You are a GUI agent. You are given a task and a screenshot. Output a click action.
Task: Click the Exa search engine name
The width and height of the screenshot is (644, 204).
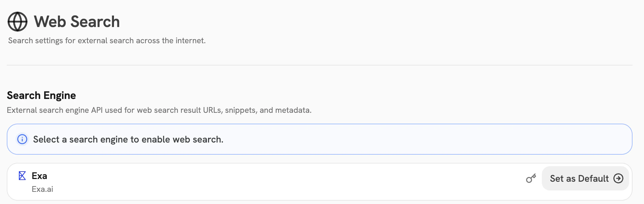[x=39, y=175]
